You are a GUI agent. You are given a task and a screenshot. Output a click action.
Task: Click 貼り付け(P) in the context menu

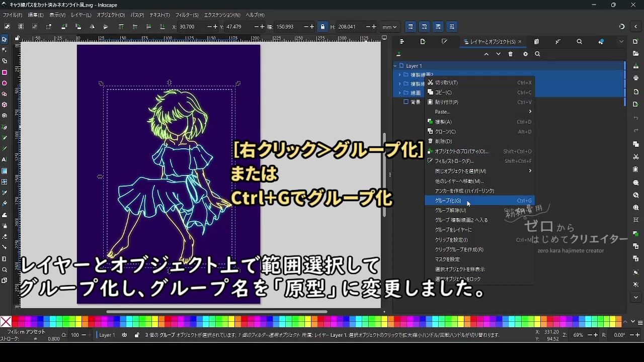click(x=446, y=102)
